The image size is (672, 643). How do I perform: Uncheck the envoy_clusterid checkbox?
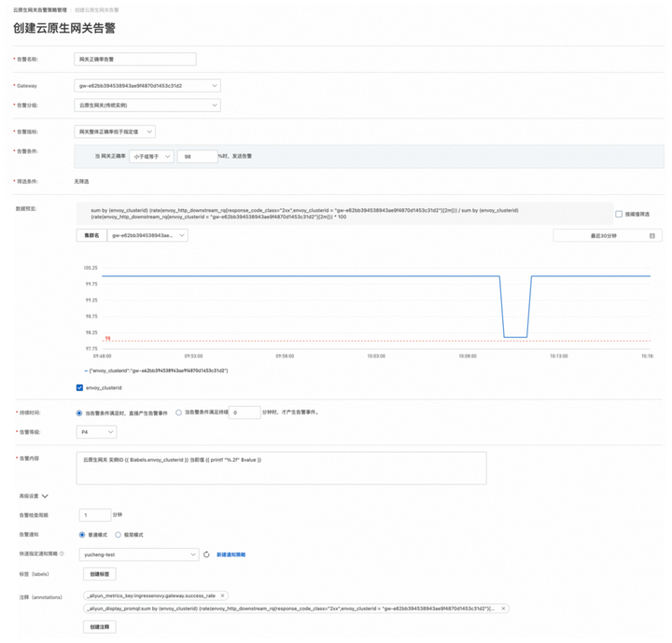79,388
